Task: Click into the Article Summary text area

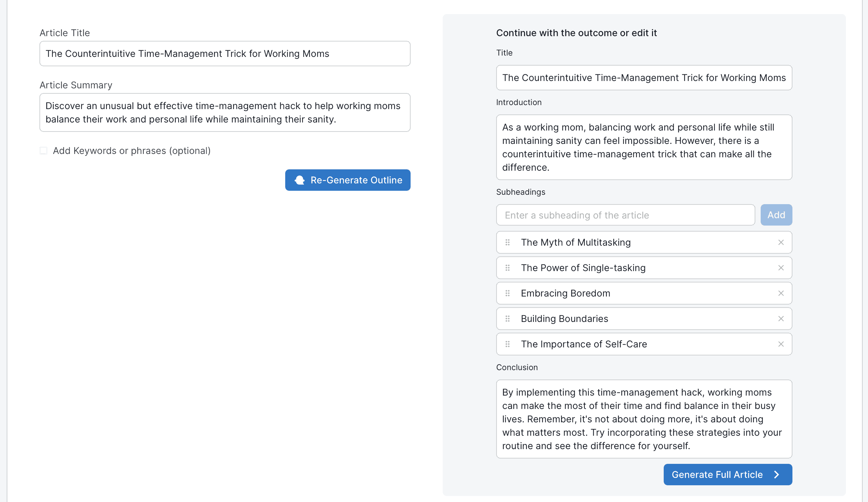Action: point(225,112)
